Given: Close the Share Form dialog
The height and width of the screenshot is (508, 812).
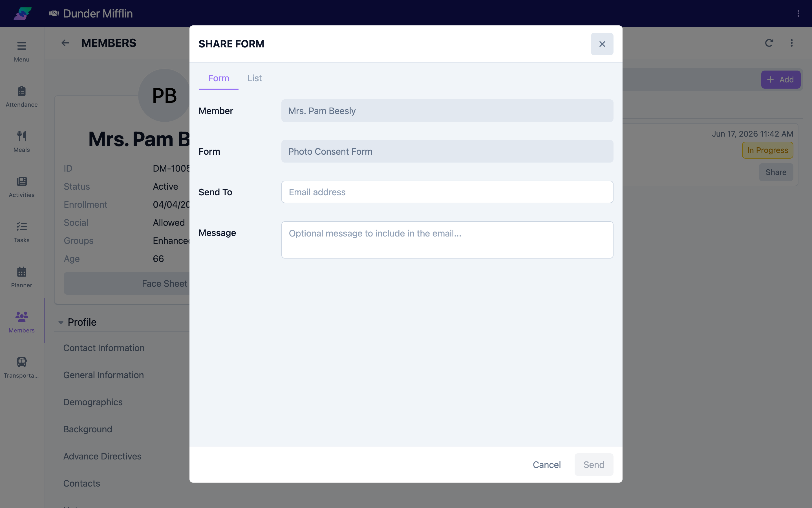Looking at the screenshot, I should point(602,44).
